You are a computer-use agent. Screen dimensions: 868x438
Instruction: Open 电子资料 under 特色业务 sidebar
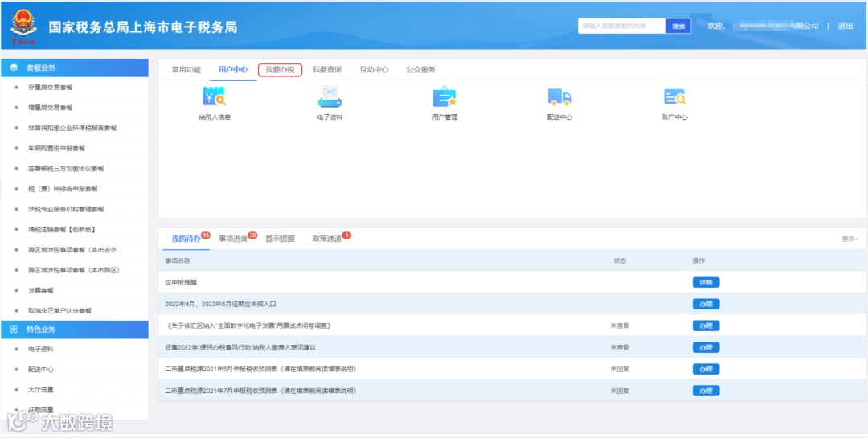(40, 350)
